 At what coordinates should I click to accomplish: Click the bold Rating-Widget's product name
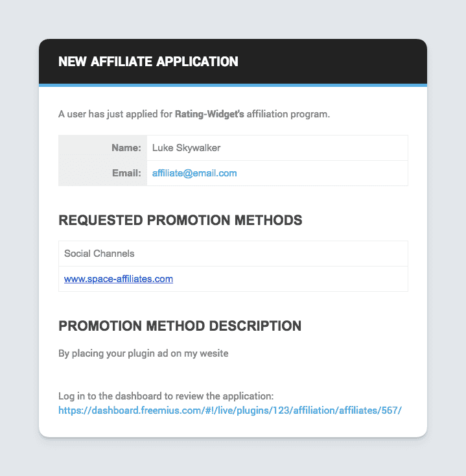tap(209, 114)
